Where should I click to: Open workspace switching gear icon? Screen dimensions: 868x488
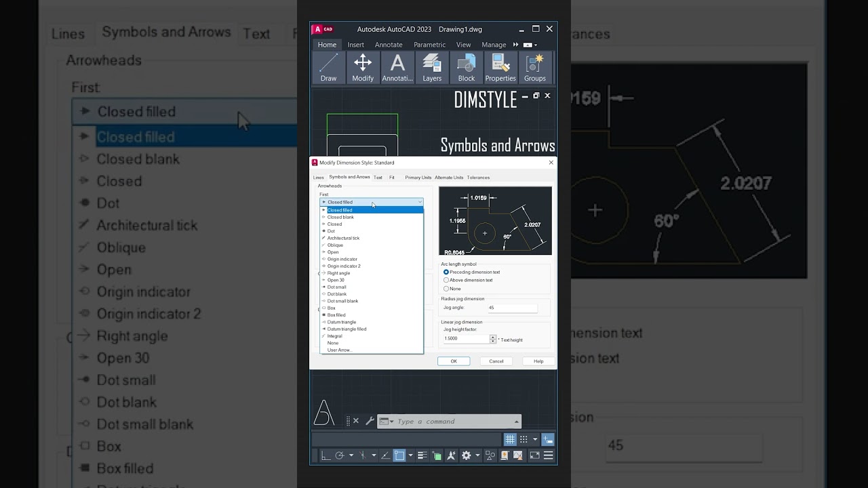point(467,455)
